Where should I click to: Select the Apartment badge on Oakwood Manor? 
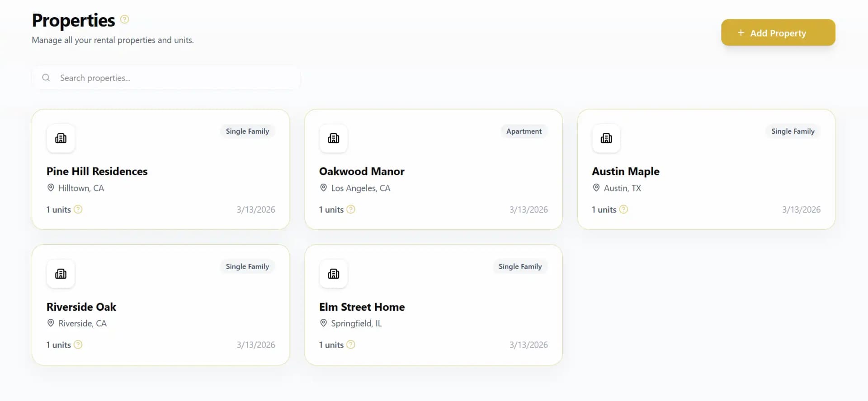(524, 131)
